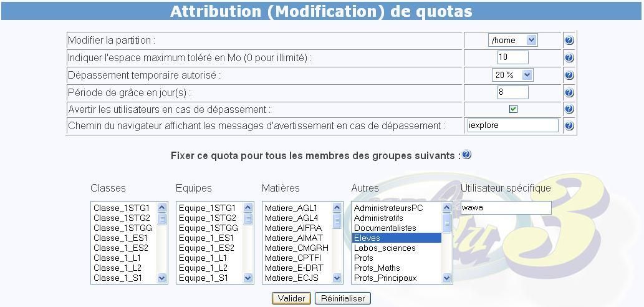Expand the 20 % overrun dropdown
This screenshot has height=307, width=644.
tap(512, 75)
